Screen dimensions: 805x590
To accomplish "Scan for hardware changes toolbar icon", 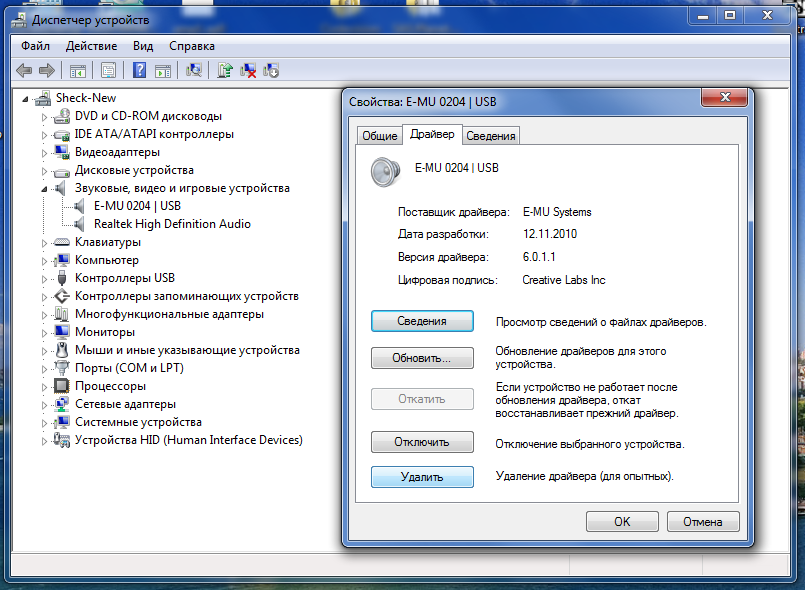I will (x=194, y=70).
